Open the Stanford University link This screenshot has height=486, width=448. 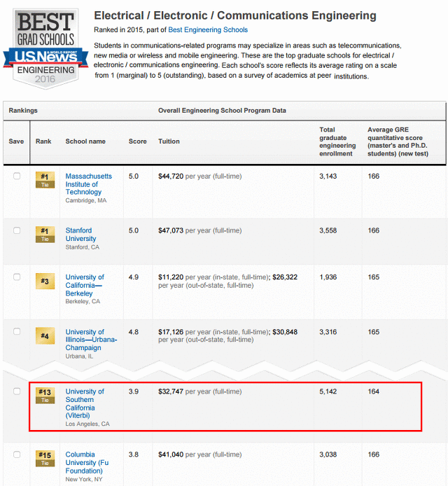[x=81, y=235]
